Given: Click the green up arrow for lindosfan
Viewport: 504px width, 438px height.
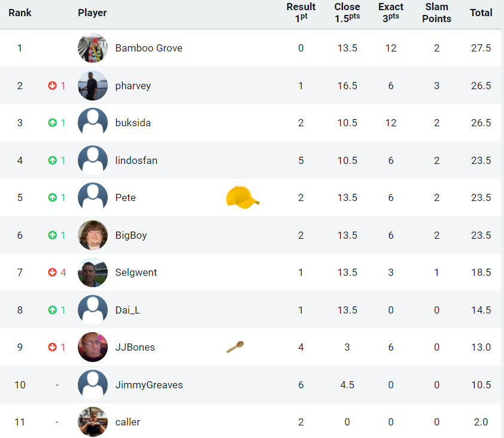Looking at the screenshot, I should pos(53,160).
